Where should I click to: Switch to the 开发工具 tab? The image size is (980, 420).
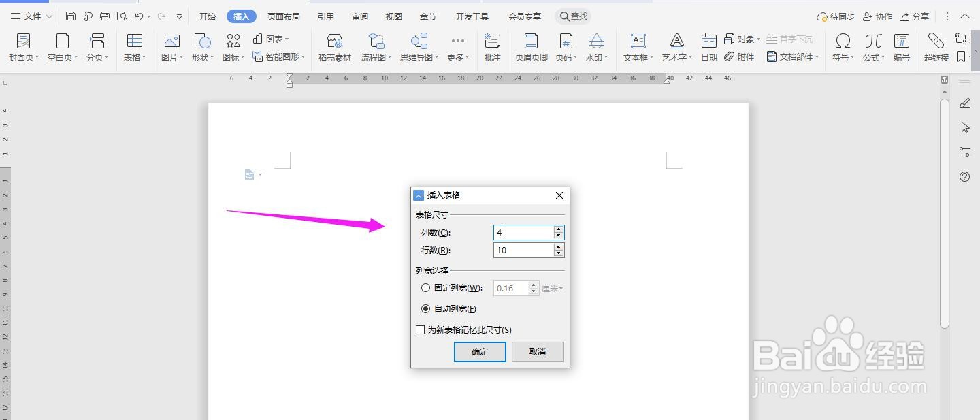(472, 16)
